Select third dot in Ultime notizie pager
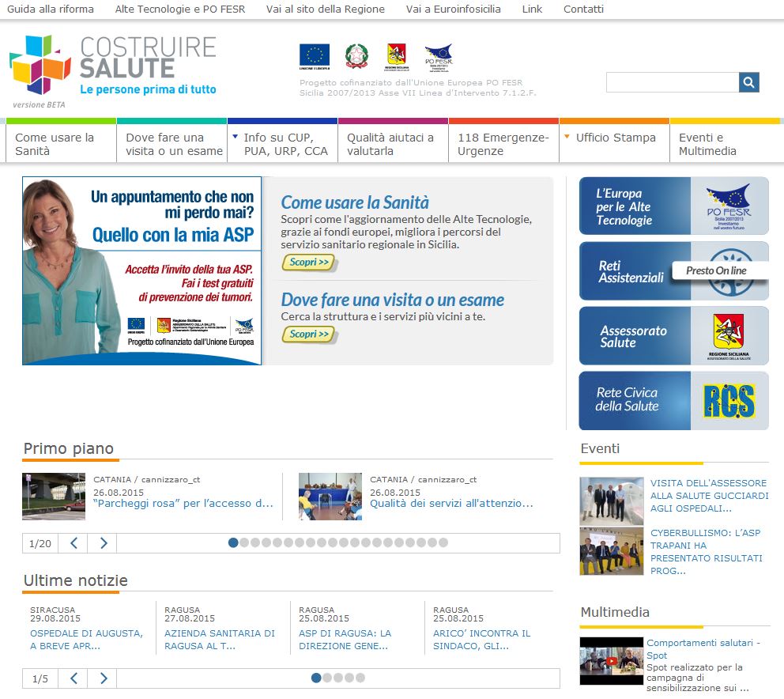784x699 pixels. click(338, 678)
